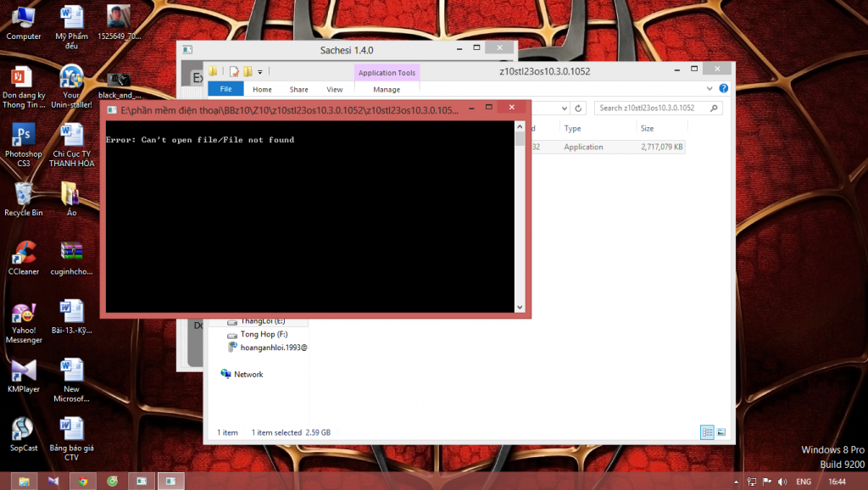Expand the Explorer ribbon with the chevron
This screenshot has height=490, width=868.
[710, 88]
